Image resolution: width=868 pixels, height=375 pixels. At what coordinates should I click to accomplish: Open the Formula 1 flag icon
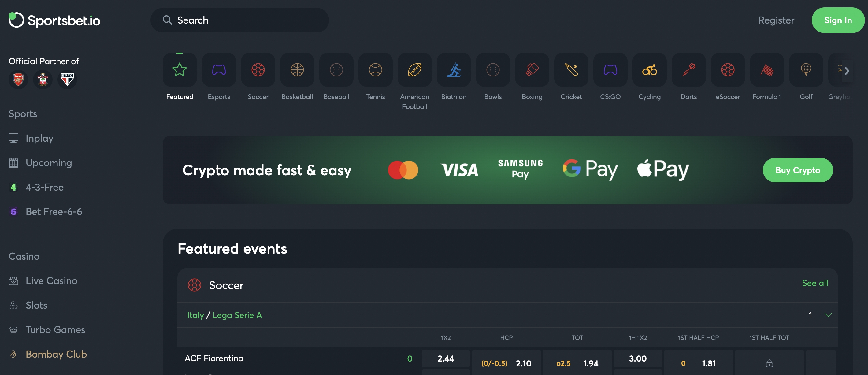pos(766,70)
